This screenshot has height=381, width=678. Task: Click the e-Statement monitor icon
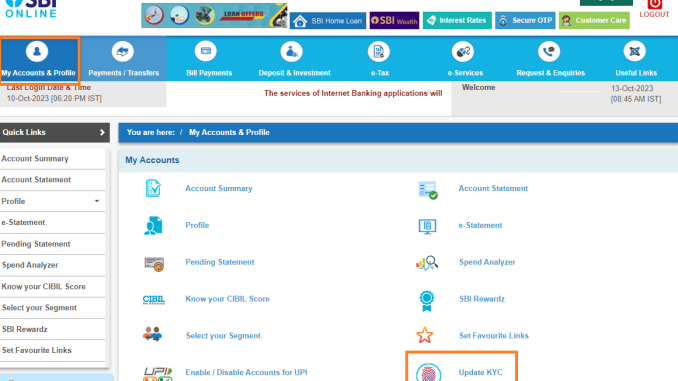tap(427, 226)
